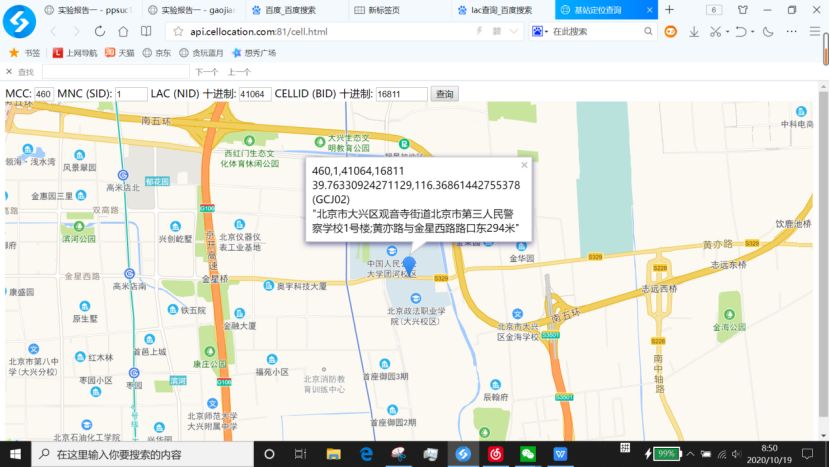Open the reading mode book icon
Screen dimensions: 830x467
(146, 32)
